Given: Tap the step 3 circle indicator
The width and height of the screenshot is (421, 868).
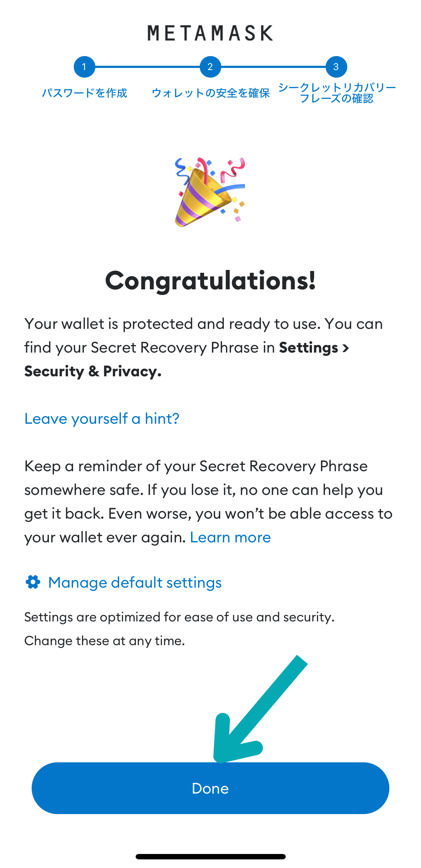Looking at the screenshot, I should click(x=336, y=67).
